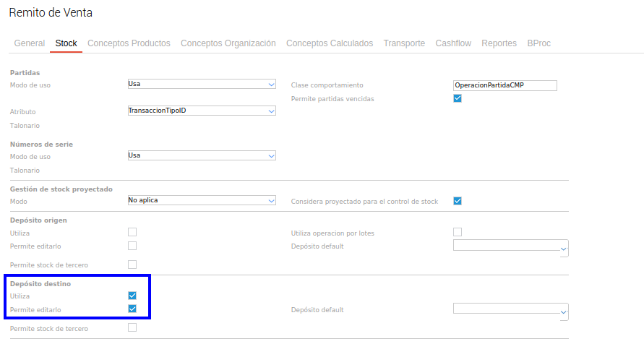Select the BProc tab
The height and width of the screenshot is (344, 644).
point(538,43)
